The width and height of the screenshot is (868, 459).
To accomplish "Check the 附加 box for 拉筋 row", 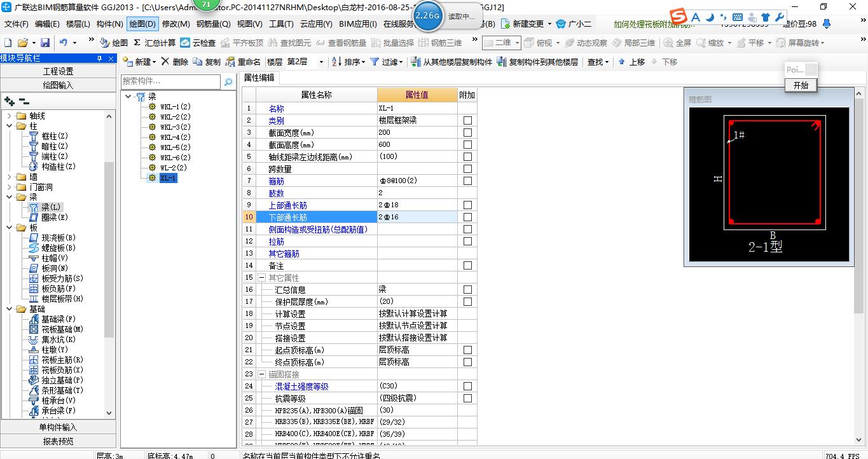I will coord(467,241).
